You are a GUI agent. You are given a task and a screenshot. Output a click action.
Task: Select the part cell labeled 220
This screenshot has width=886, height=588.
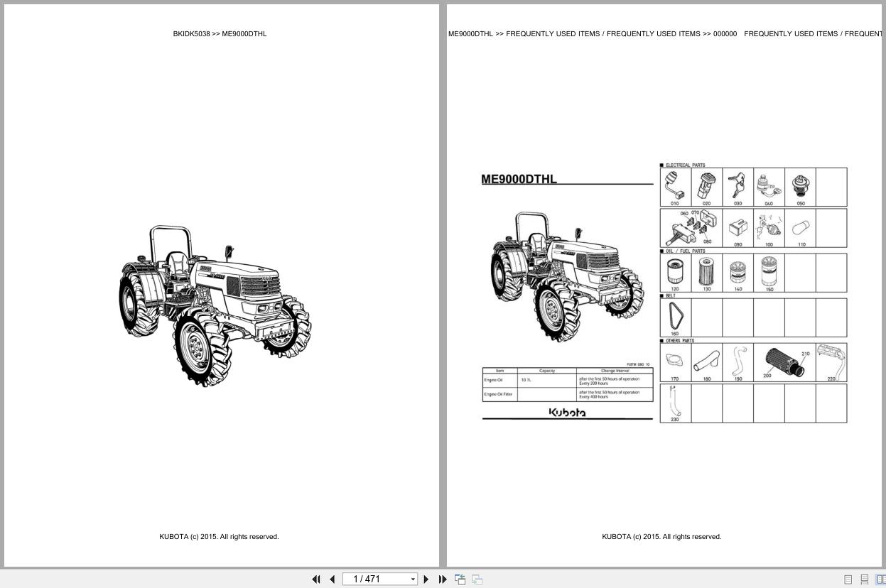click(831, 362)
